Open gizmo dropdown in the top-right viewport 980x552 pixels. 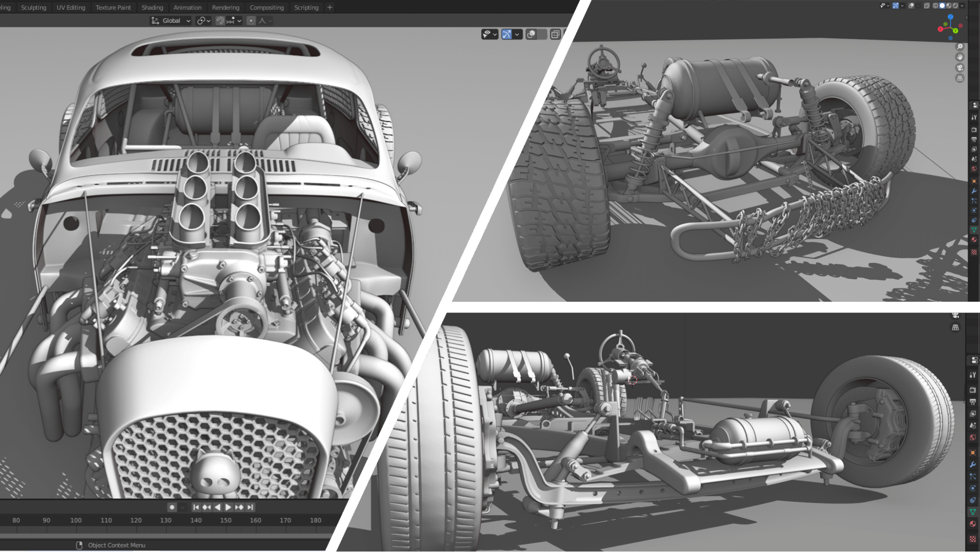click(902, 5)
